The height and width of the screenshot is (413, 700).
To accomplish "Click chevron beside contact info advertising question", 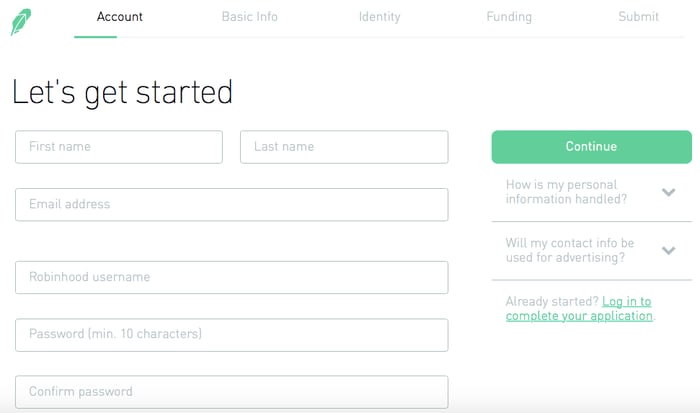I will [669, 250].
